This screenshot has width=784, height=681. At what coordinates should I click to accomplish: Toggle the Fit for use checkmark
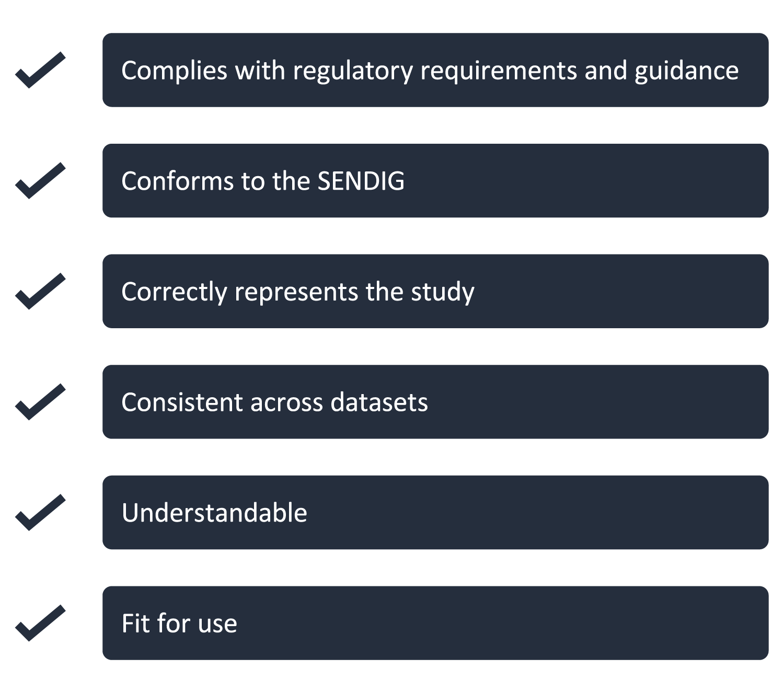[x=40, y=623]
